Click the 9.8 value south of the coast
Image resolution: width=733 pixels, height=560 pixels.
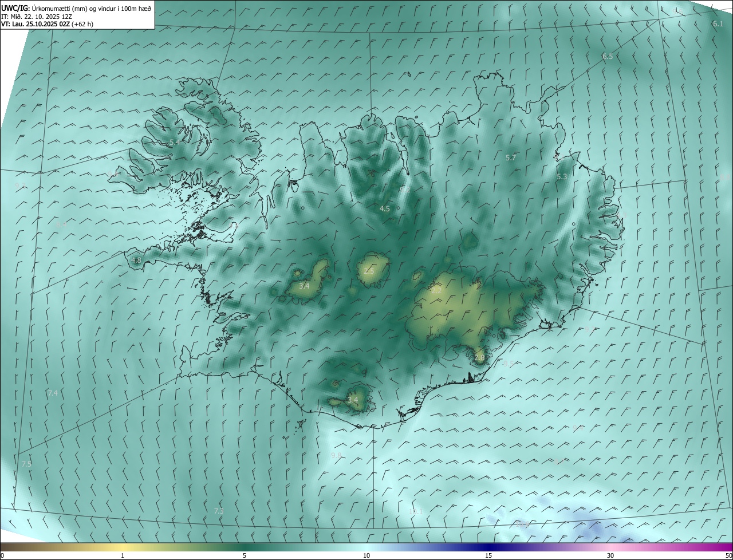(336, 455)
